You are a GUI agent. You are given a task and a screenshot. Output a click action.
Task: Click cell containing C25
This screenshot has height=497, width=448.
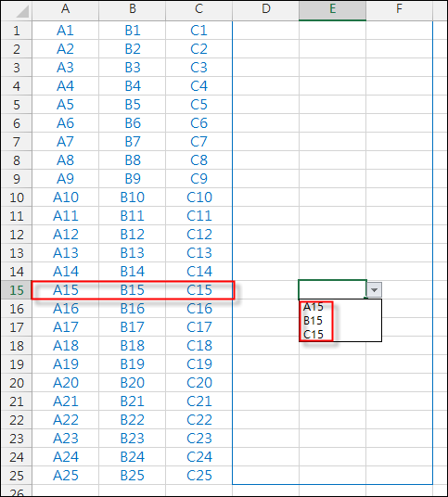198,476
